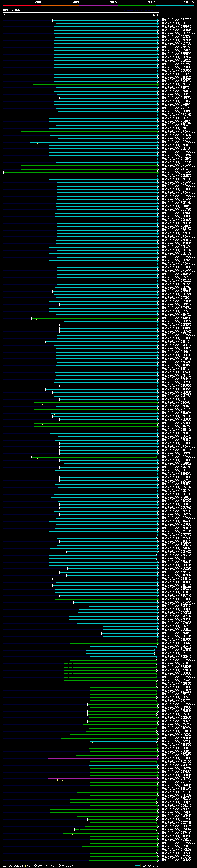Select the UniRef100_Q8RXK6 hit label
197x868 pixels.
(x=177, y=23)
